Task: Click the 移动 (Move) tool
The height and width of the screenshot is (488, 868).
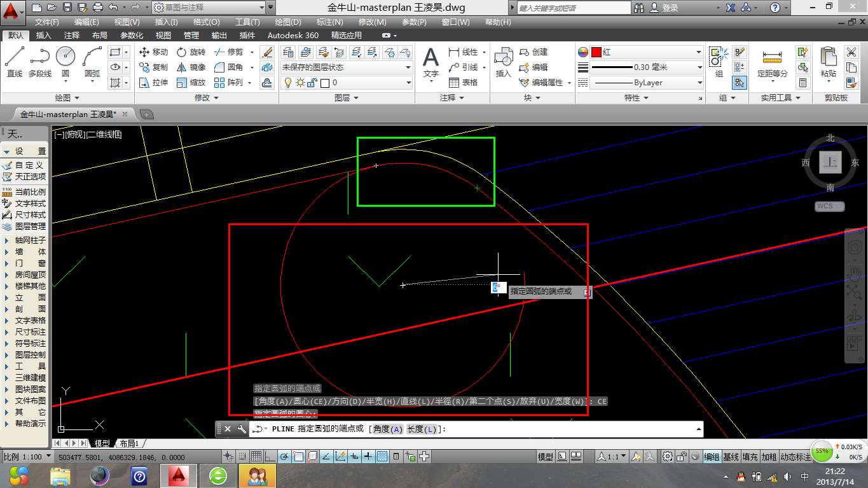Action: 153,52
